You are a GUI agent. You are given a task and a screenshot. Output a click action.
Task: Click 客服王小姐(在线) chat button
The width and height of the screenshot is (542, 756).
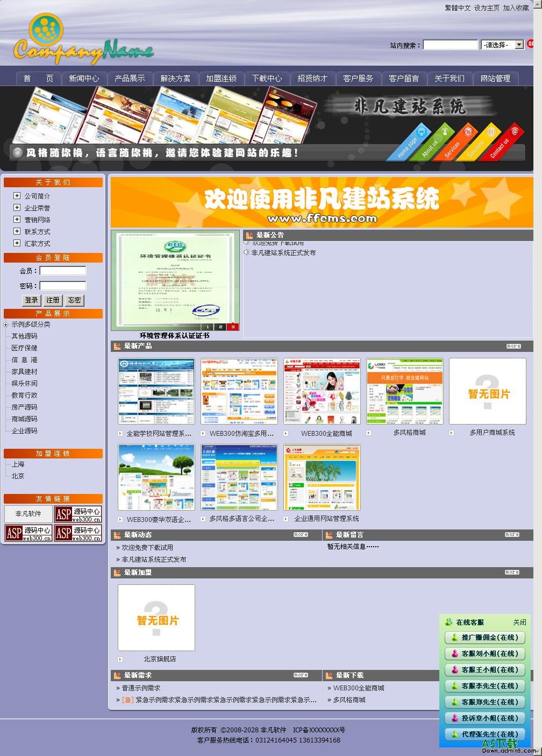tap(485, 670)
